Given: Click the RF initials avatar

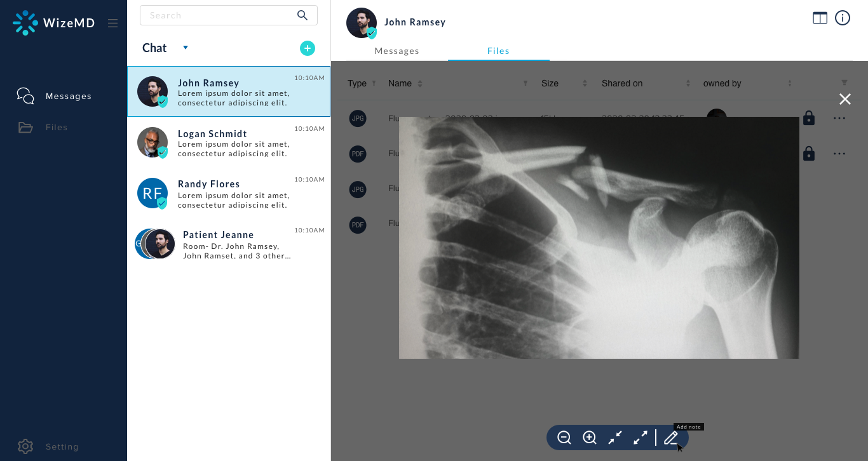Looking at the screenshot, I should coord(153,193).
